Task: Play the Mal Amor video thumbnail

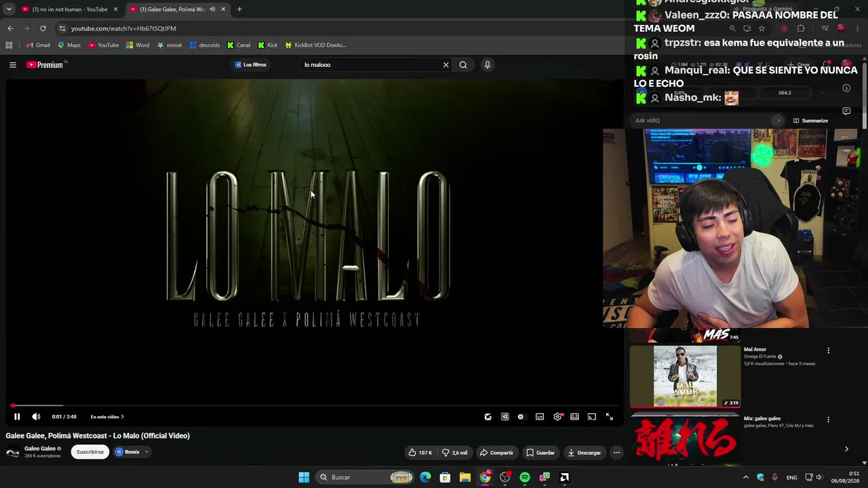Action: [685, 376]
